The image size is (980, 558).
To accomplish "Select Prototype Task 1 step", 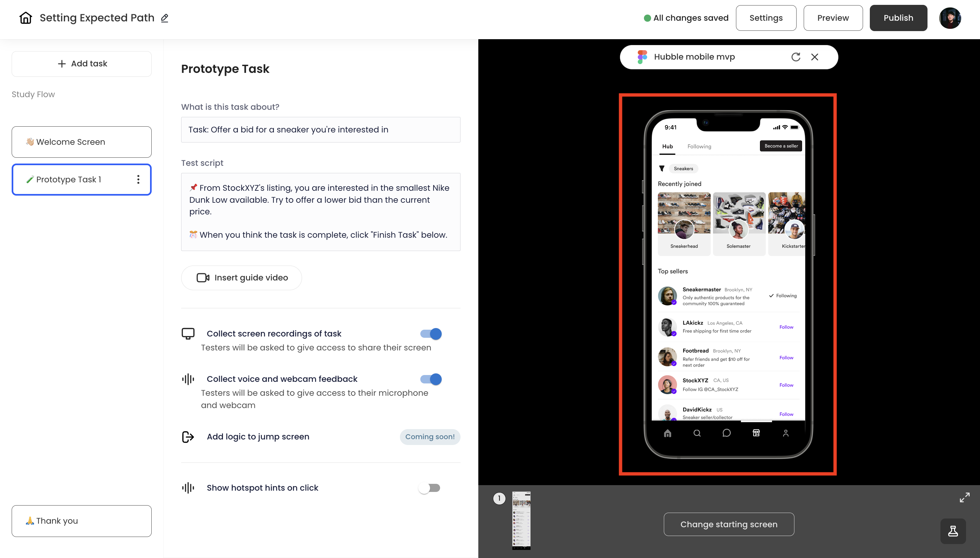I will point(82,179).
